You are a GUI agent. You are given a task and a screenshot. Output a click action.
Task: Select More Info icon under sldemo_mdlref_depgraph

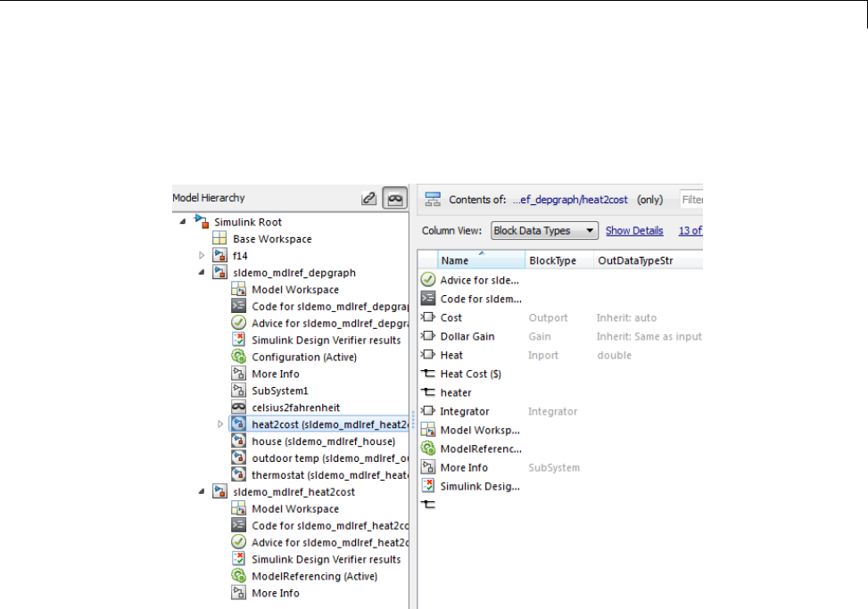[x=238, y=374]
